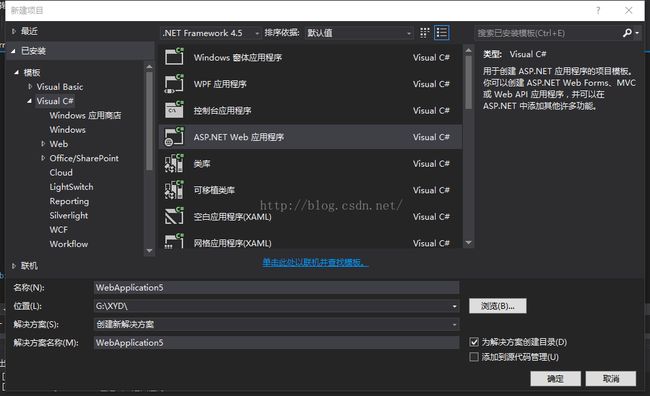
Task: Toggle 为解决方案创建目录 checkbox
Action: [474, 342]
